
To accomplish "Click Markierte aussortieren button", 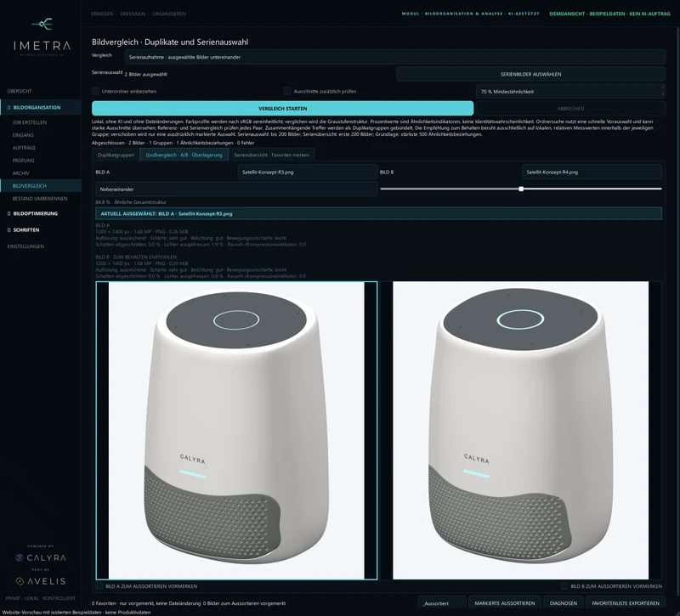I will point(505,603).
